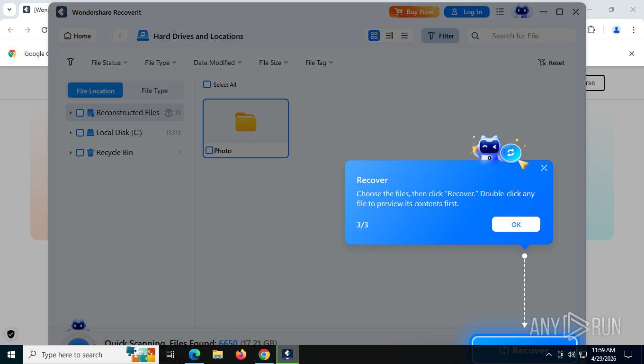The height and width of the screenshot is (364, 644).
Task: Click the taskbar search box
Action: pyautogui.click(x=90, y=355)
